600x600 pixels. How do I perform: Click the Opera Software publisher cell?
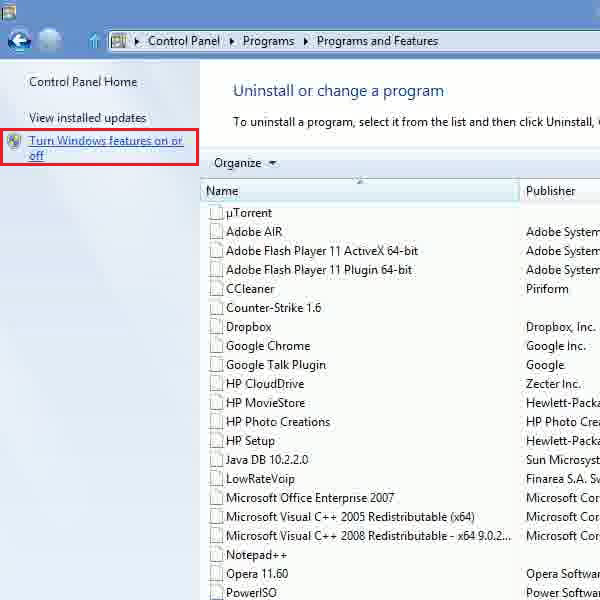coord(563,574)
